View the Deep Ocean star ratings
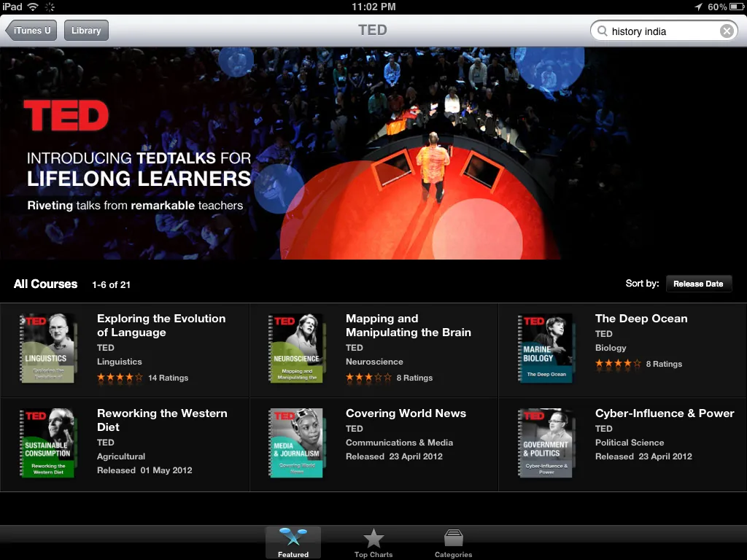747x560 pixels. click(x=618, y=364)
